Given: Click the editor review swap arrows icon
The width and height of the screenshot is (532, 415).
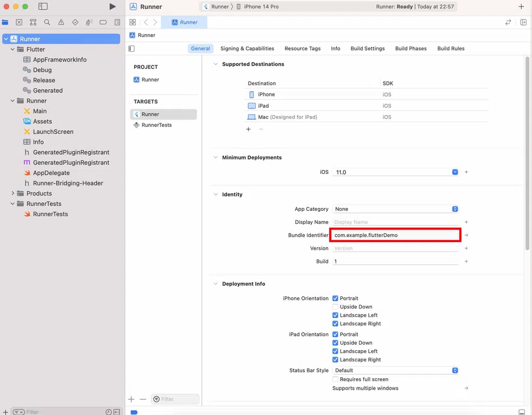Looking at the screenshot, I should (508, 22).
